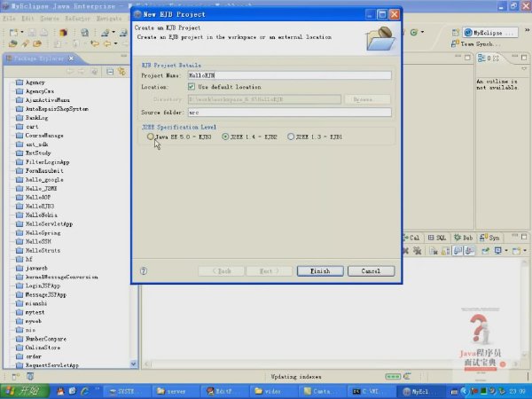Click the status bar progress indicator
This screenshot has height=399, width=532.
(393, 376)
